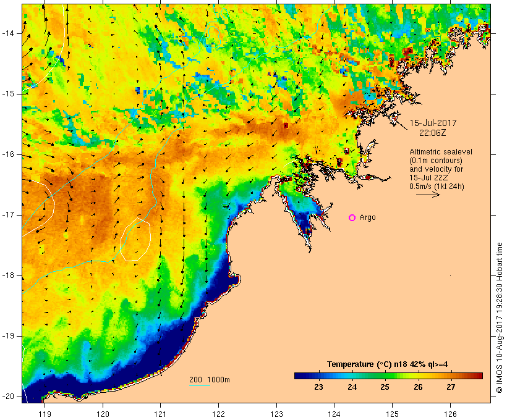
Task: Click longitude axis label 125
Action: point(392,414)
